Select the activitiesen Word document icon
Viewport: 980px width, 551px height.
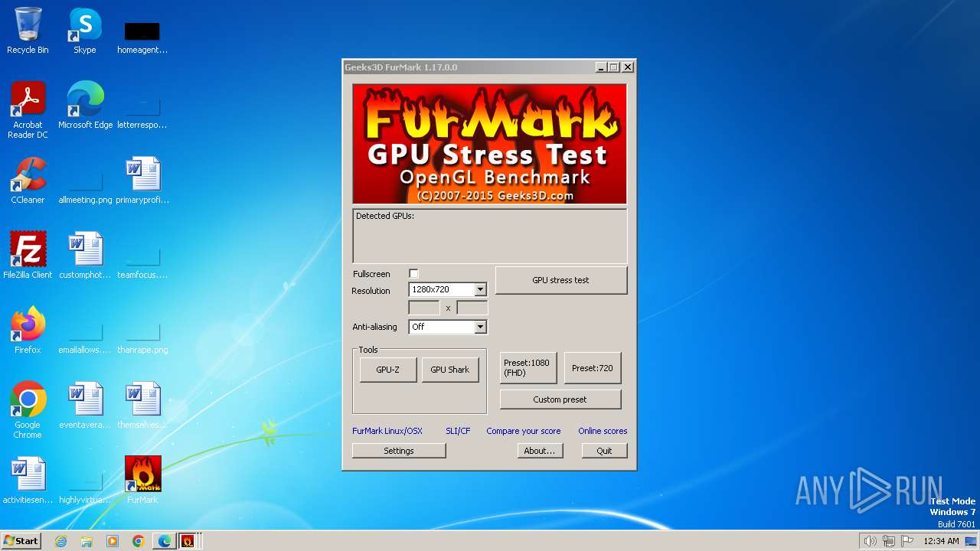[x=28, y=481]
